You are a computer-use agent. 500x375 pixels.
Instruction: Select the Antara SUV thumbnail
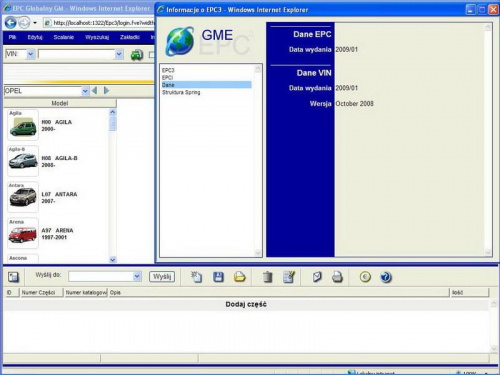click(x=23, y=197)
